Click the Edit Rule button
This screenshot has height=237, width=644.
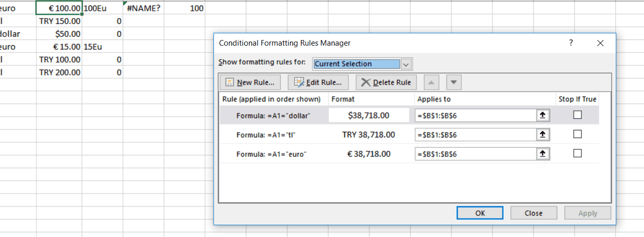(319, 82)
